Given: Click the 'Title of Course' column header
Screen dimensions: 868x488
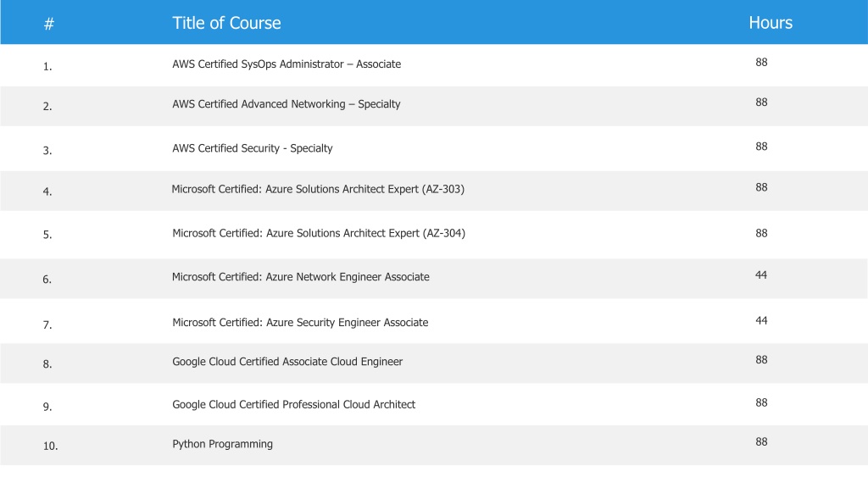Looking at the screenshot, I should 226,23.
